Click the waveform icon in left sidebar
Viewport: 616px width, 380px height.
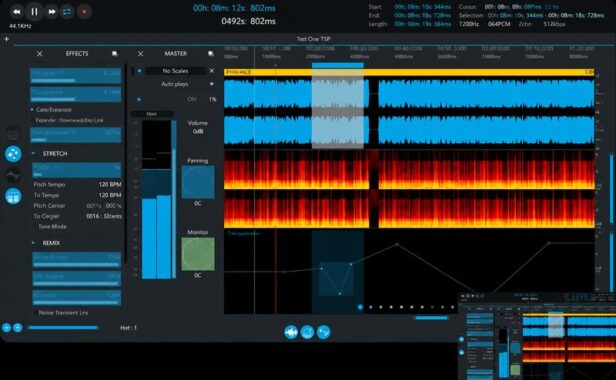click(x=13, y=174)
